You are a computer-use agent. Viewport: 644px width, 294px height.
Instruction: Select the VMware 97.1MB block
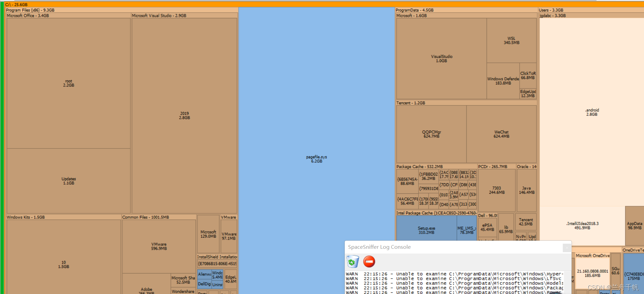(x=229, y=236)
